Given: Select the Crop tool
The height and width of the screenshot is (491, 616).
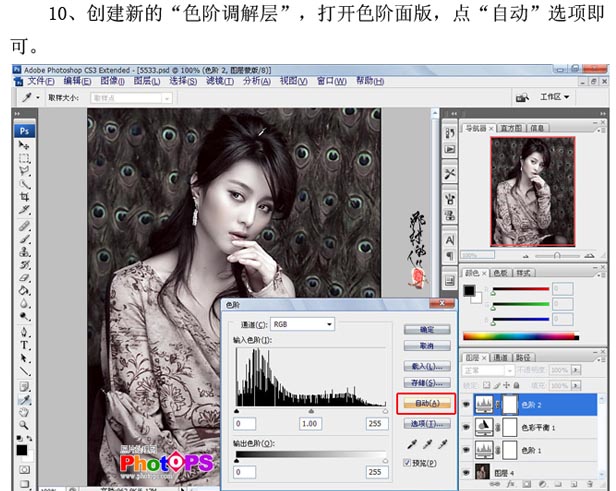Looking at the screenshot, I should click(24, 197).
